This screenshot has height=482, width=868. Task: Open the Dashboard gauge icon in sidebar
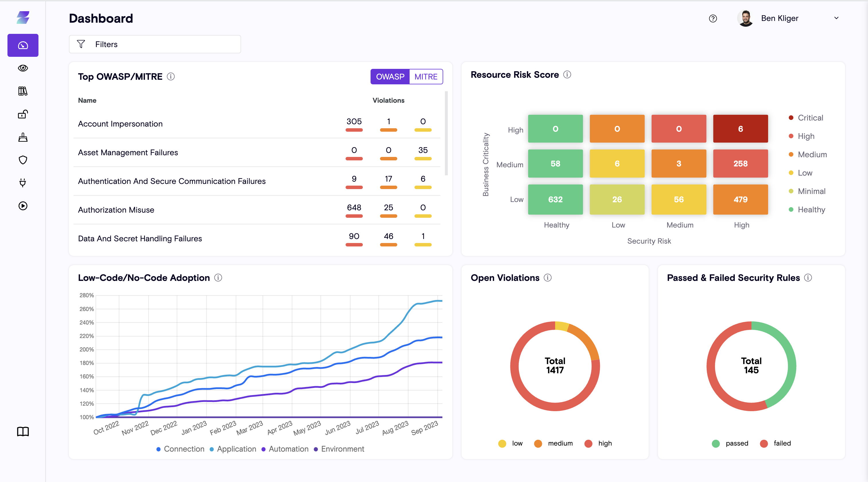23,45
